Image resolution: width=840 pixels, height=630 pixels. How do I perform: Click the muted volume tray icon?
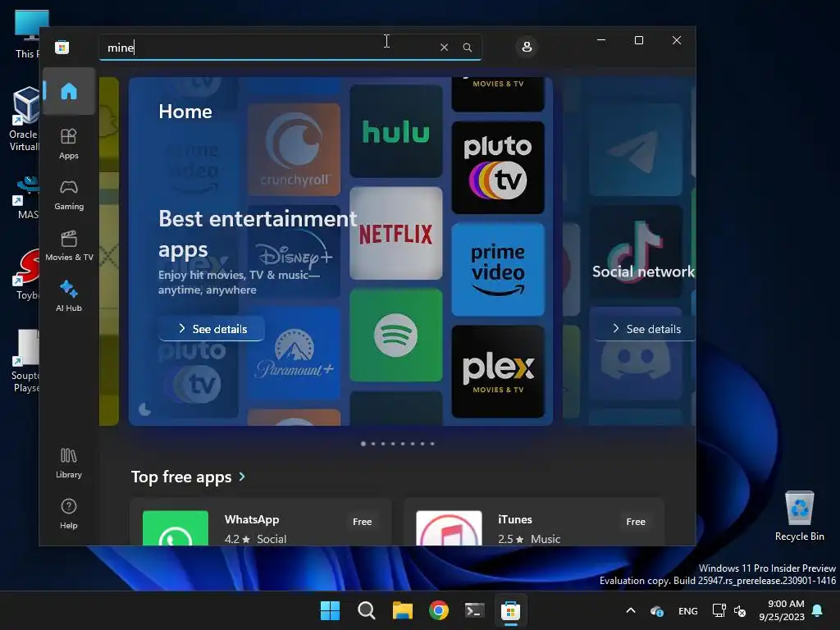coord(740,611)
